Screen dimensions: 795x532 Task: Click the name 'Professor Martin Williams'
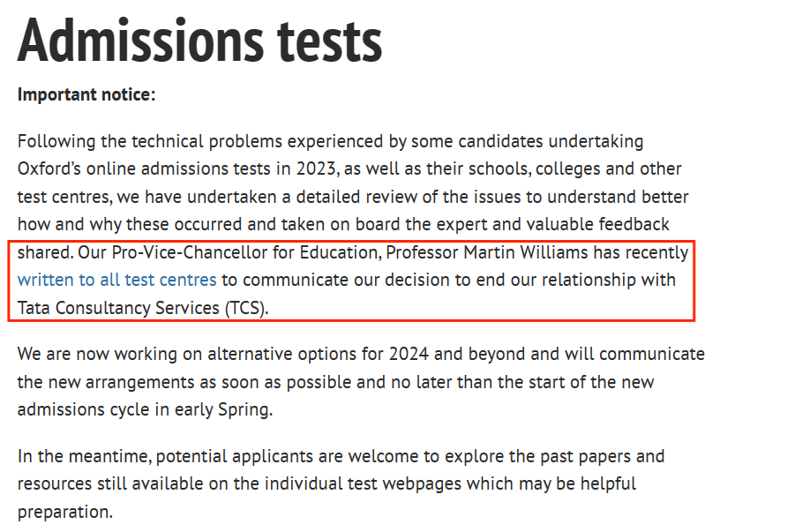point(487,252)
